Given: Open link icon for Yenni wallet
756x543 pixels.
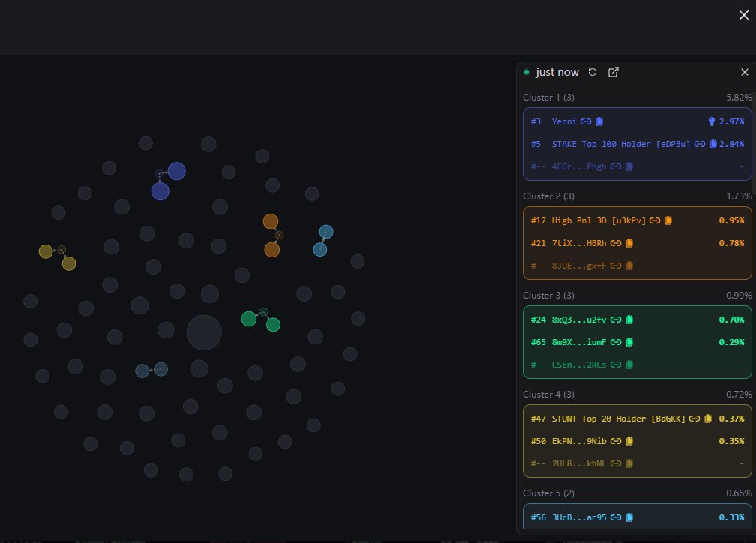Looking at the screenshot, I should [x=586, y=121].
